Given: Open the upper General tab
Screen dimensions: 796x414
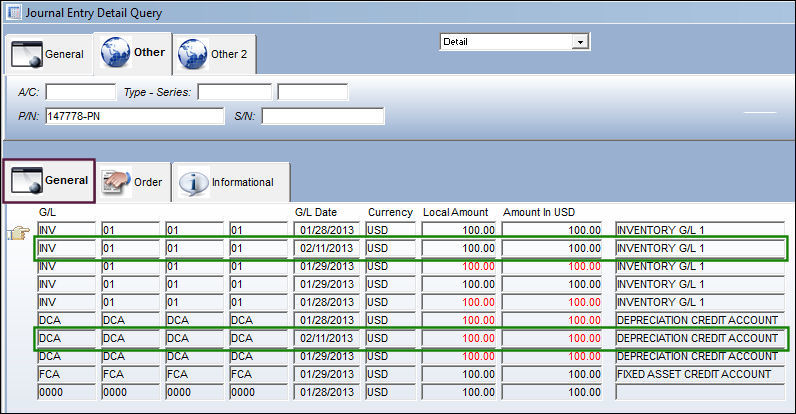Looking at the screenshot, I should pos(49,54).
